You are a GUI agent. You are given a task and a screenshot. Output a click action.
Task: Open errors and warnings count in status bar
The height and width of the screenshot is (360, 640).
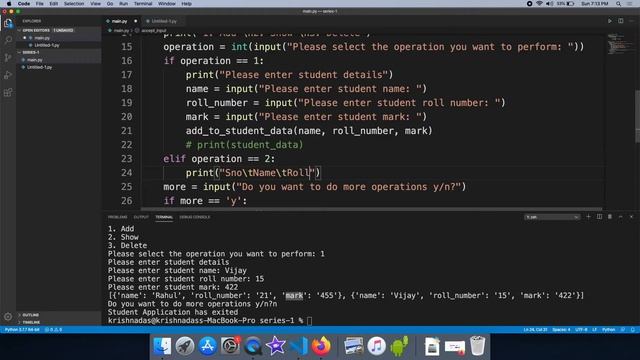click(x=53, y=329)
